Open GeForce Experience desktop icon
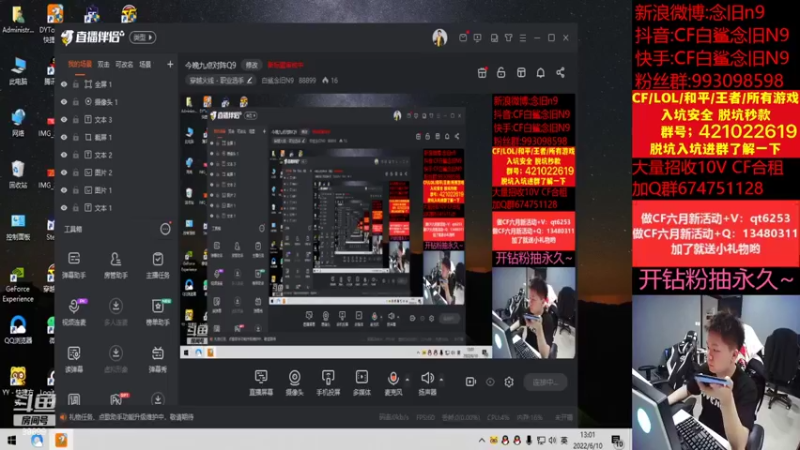The image size is (800, 450). [x=17, y=284]
